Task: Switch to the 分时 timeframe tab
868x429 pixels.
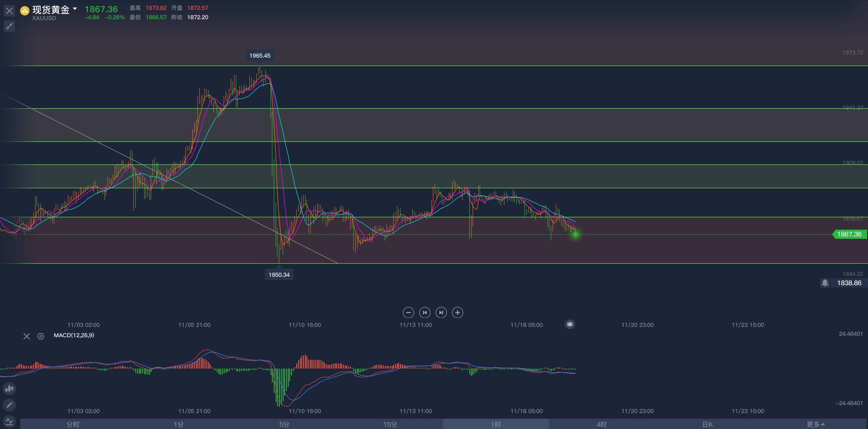Action: pos(73,424)
